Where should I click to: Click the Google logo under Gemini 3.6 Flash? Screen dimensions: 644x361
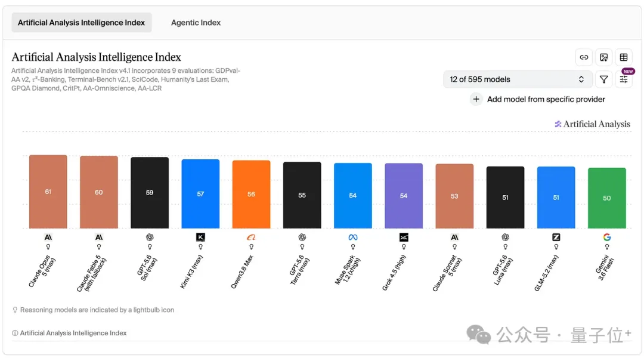point(606,237)
